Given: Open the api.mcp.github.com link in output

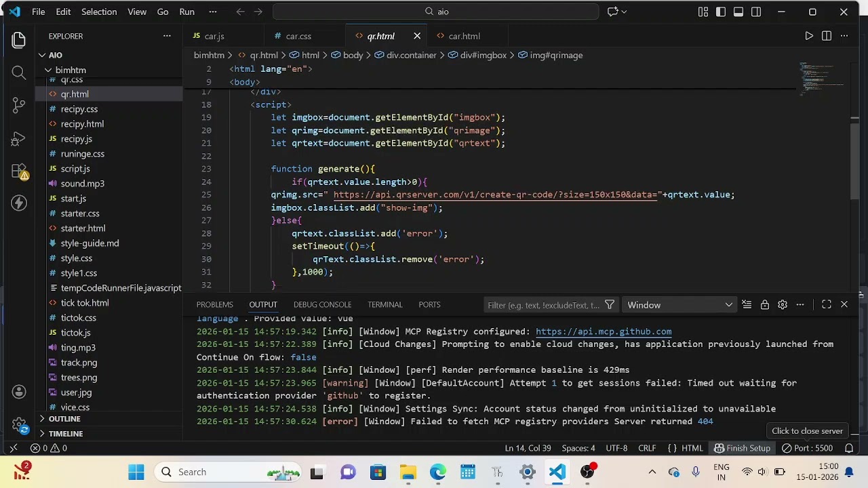Looking at the screenshot, I should [604, 331].
